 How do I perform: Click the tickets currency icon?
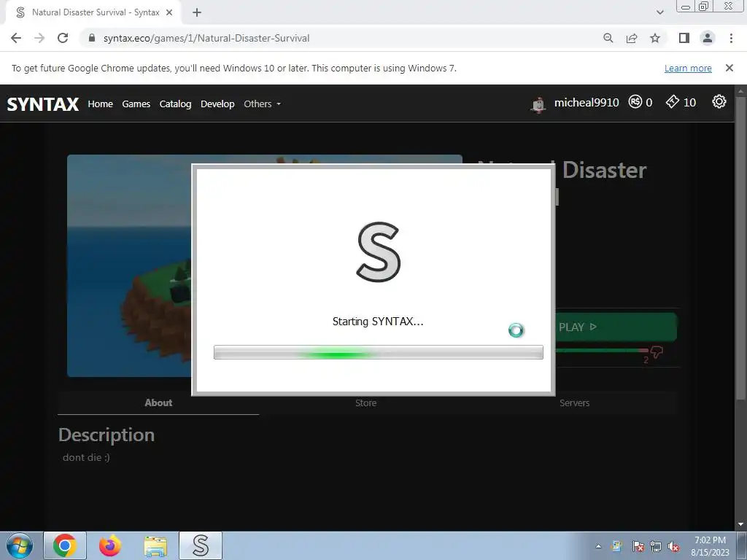coord(672,102)
